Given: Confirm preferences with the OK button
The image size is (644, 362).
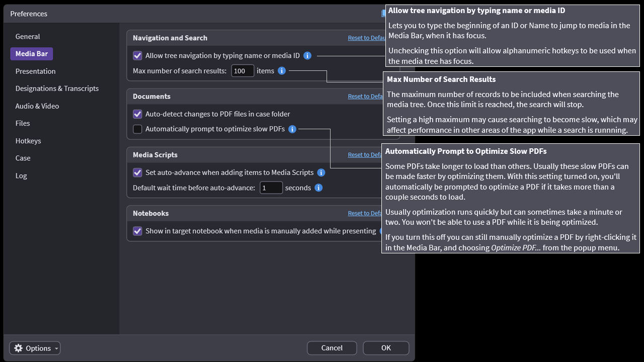Looking at the screenshot, I should (x=386, y=348).
